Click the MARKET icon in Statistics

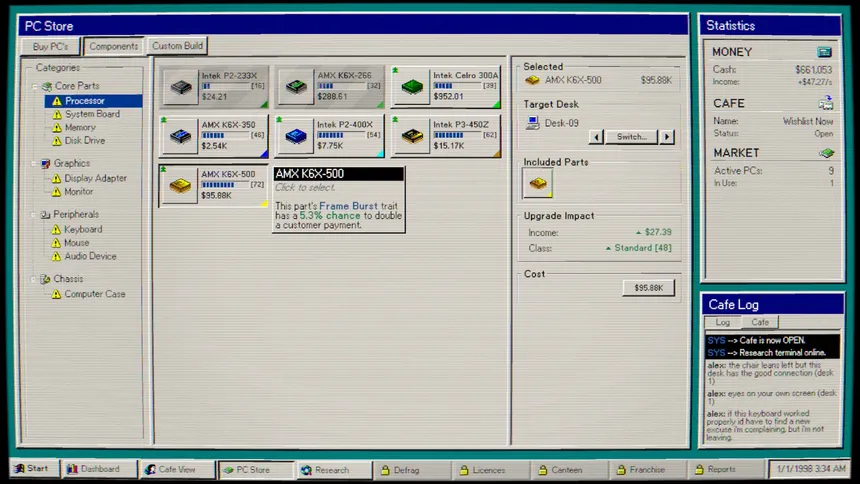pos(826,153)
